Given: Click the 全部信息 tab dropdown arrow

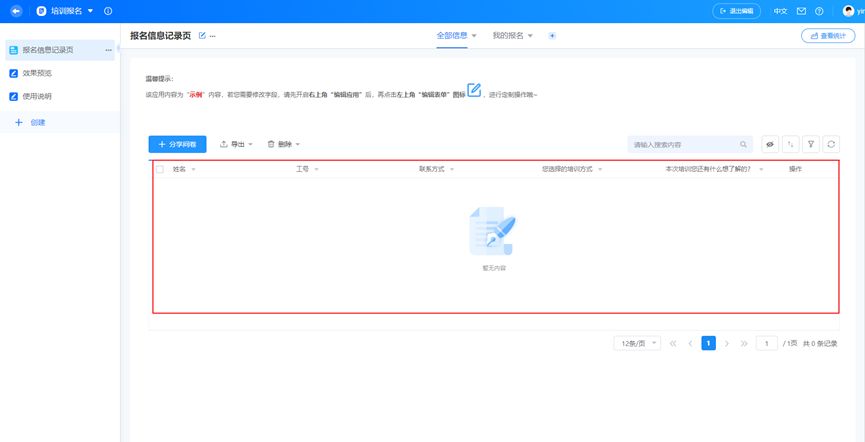Looking at the screenshot, I should point(474,36).
